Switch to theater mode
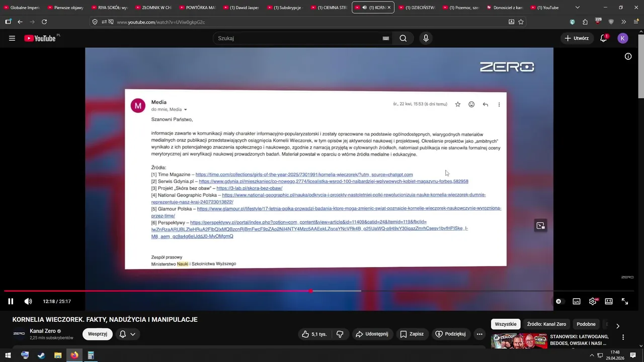 [x=609, y=301]
